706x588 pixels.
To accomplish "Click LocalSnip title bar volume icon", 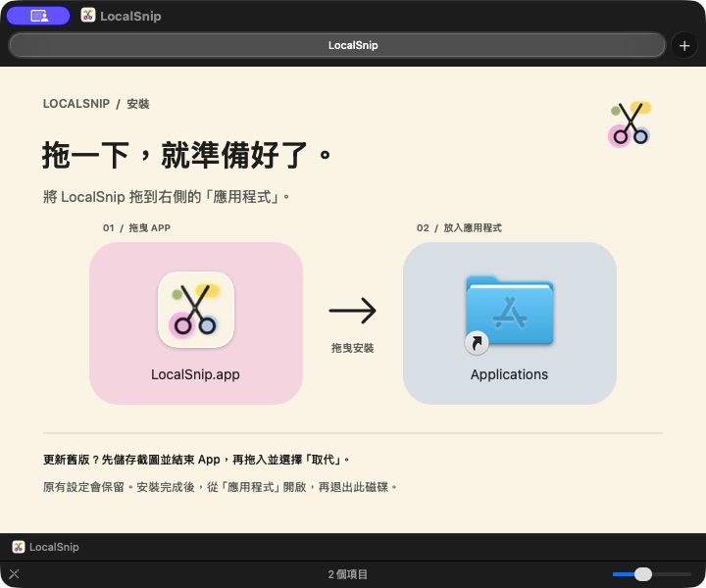I will click(88, 16).
